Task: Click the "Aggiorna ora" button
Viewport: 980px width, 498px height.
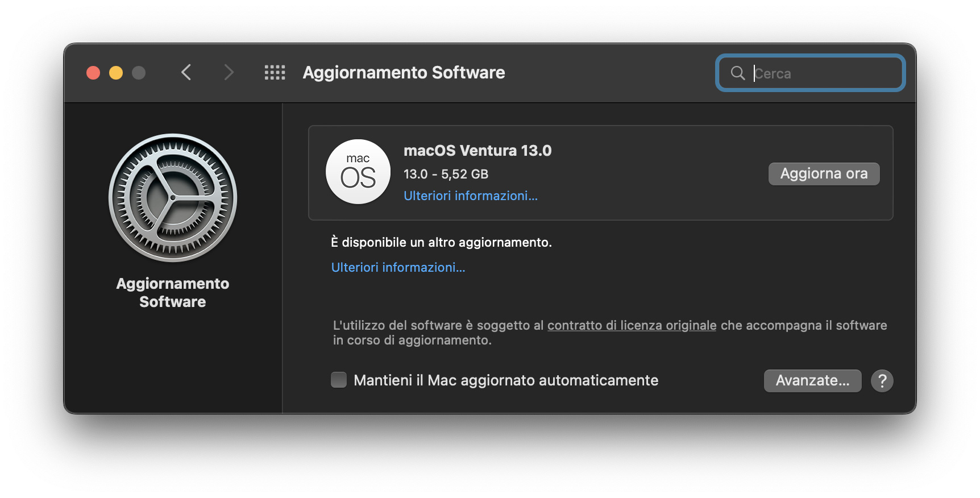Action: [824, 174]
